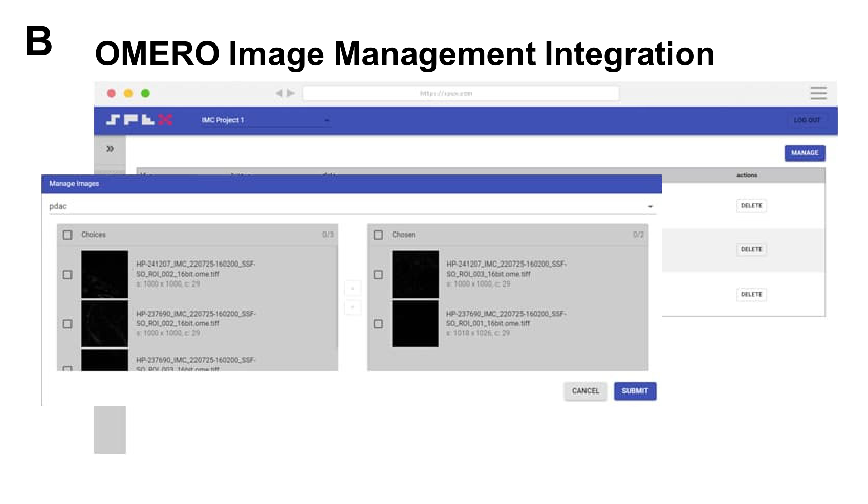Open the IMC Project 1 dropdown
868x504 pixels.
[265, 120]
